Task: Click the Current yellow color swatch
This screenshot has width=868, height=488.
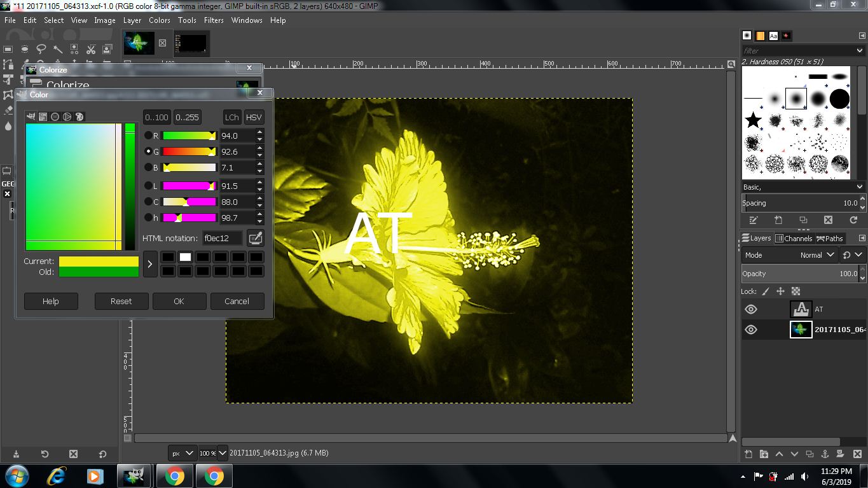Action: coord(99,261)
